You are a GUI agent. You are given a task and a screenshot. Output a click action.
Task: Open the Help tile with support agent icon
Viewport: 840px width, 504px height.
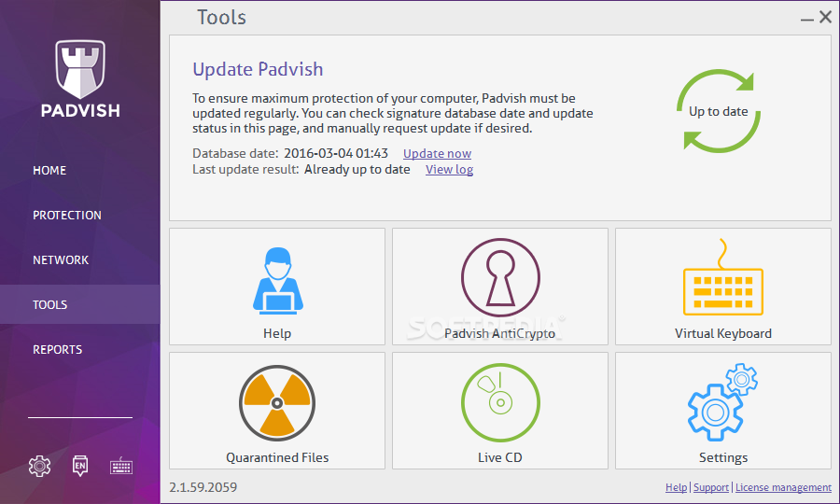pos(277,287)
